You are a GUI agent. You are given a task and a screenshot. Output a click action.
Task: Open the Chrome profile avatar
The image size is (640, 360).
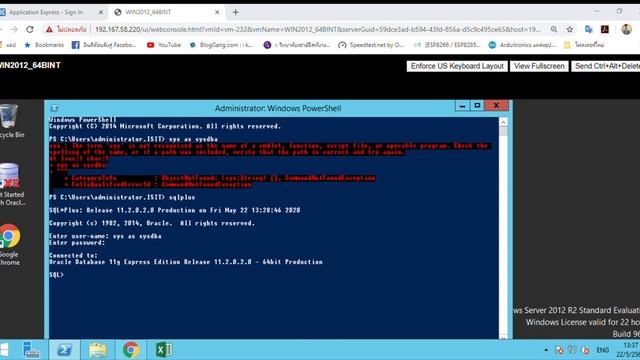[x=627, y=29]
